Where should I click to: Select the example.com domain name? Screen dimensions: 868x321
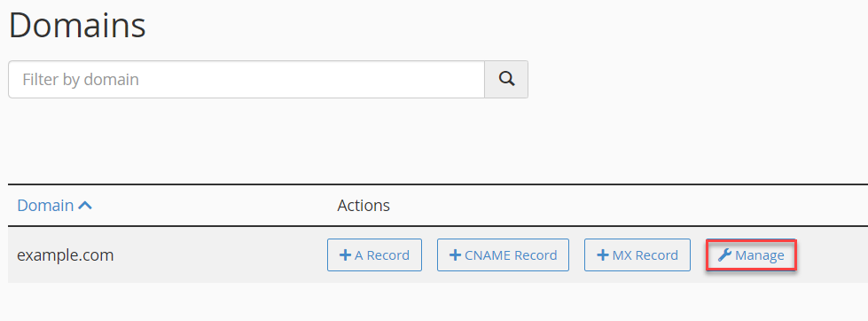(x=66, y=255)
